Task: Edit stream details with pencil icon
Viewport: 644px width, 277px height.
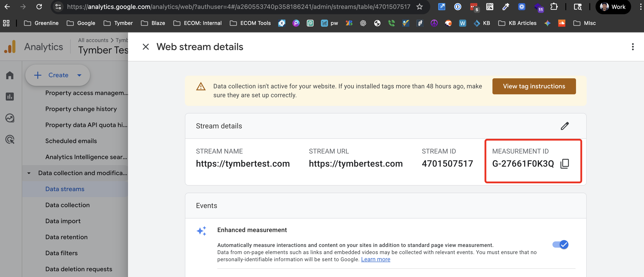Action: (x=564, y=126)
